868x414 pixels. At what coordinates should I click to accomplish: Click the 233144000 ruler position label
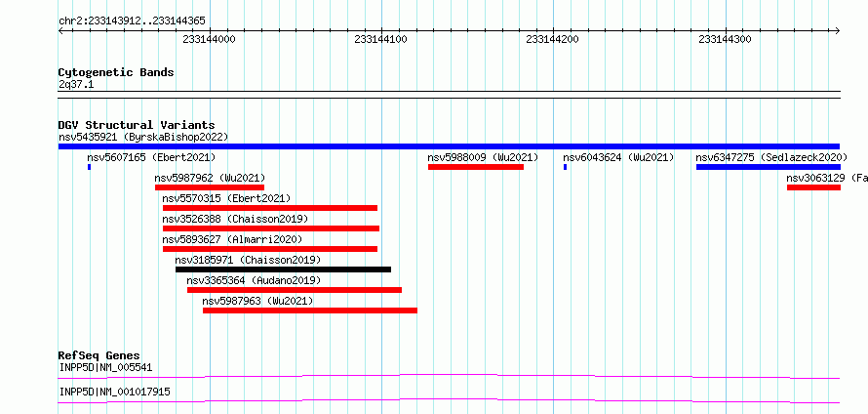click(209, 40)
